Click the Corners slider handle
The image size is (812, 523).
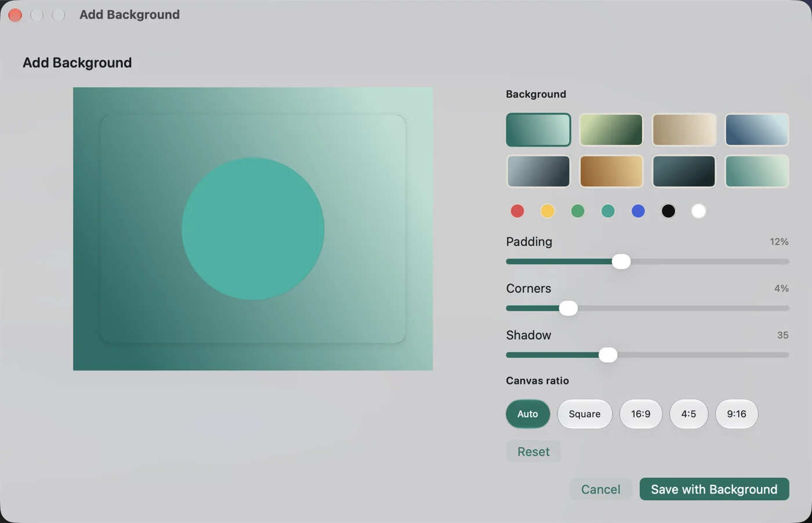568,308
